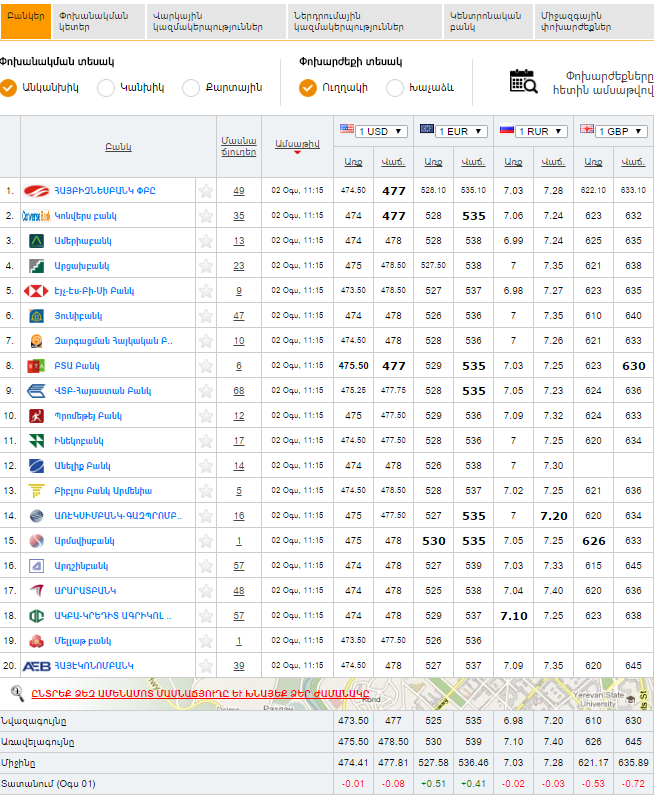Click branch count 68 for ՎՏԲ-Հայաստան Բանկ
Screen dimensions: 655x800
(x=238, y=391)
